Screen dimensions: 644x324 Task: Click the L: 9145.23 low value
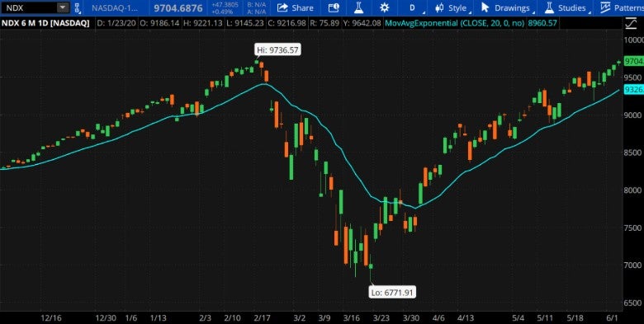[x=244, y=23]
